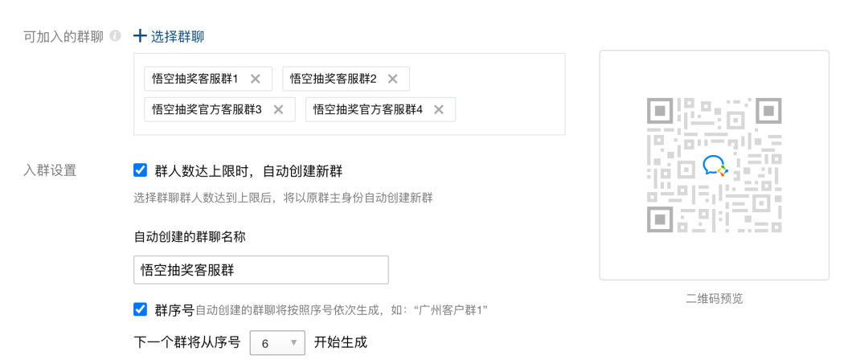Click the info icon next to 可加入的群聊
This screenshot has width=868, height=364.
tap(115, 36)
